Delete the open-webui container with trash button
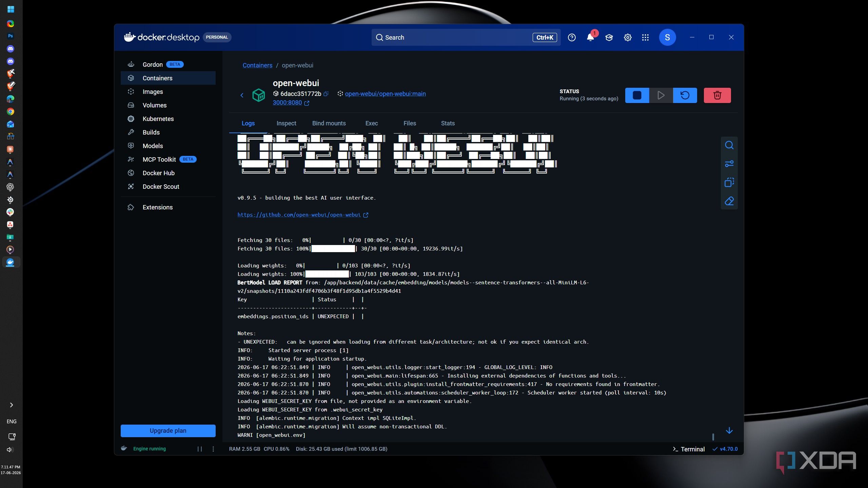This screenshot has height=488, width=868. (717, 95)
